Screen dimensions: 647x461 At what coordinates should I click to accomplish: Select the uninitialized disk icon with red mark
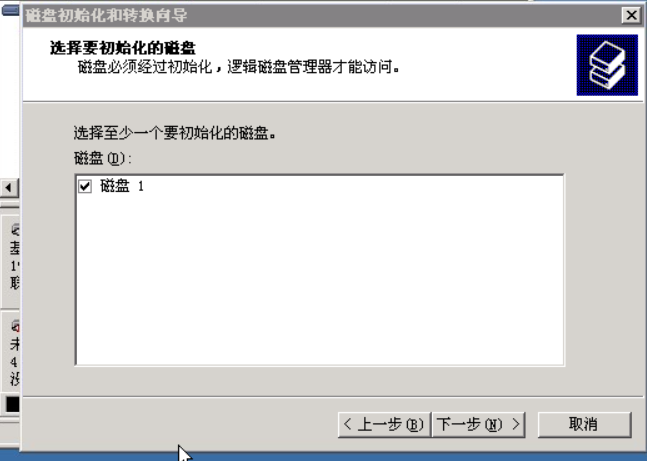pos(15,326)
